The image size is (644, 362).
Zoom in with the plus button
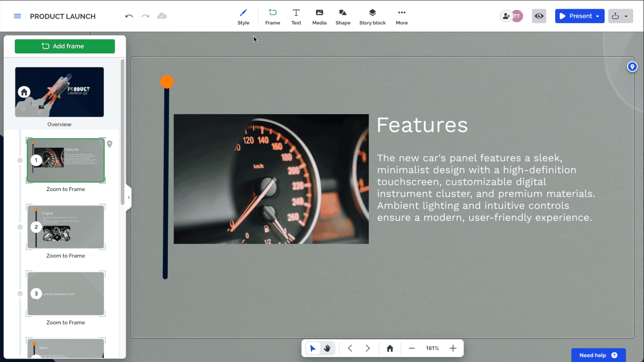pyautogui.click(x=453, y=348)
